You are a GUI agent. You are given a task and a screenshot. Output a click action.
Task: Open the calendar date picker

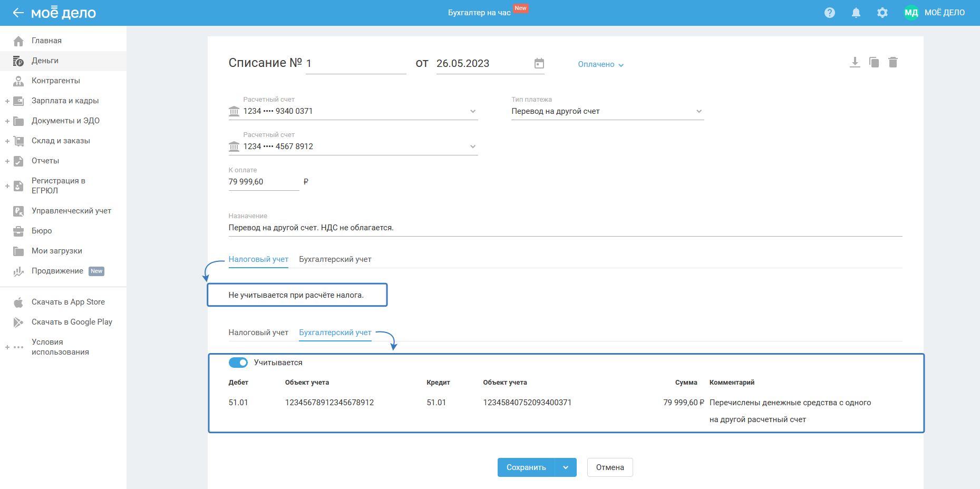[539, 64]
